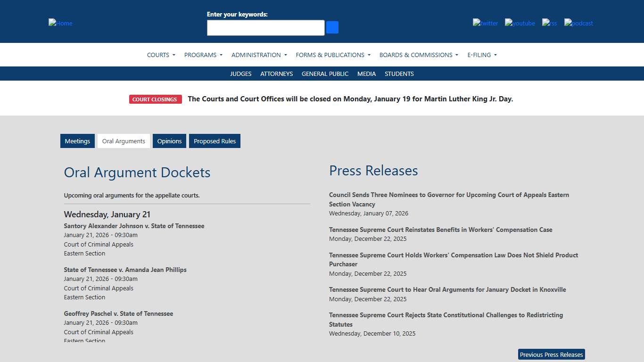This screenshot has height=362, width=644.
Task: Click inside the keywords search field
Action: tap(265, 27)
